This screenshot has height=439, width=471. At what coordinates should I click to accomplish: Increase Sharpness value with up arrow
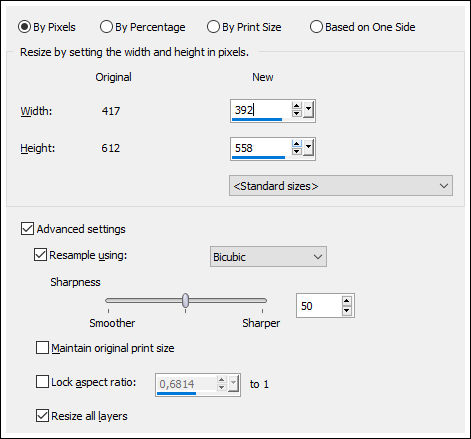coord(347,302)
